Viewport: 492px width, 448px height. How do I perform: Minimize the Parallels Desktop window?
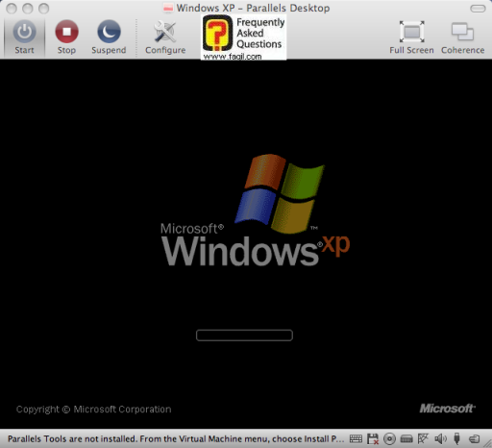(28, 9)
